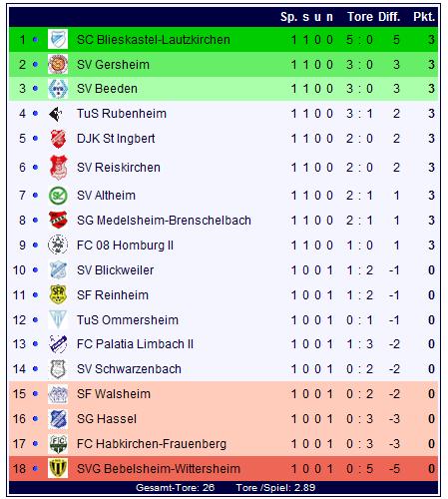Click the SV Gersheim club logo
This screenshot has width=448, height=499.
[58, 64]
